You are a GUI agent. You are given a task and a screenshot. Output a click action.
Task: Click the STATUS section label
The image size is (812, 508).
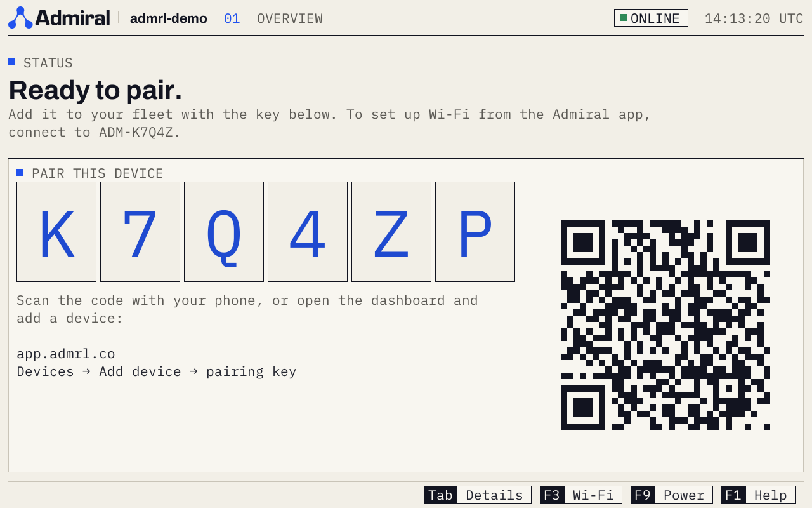(x=48, y=63)
